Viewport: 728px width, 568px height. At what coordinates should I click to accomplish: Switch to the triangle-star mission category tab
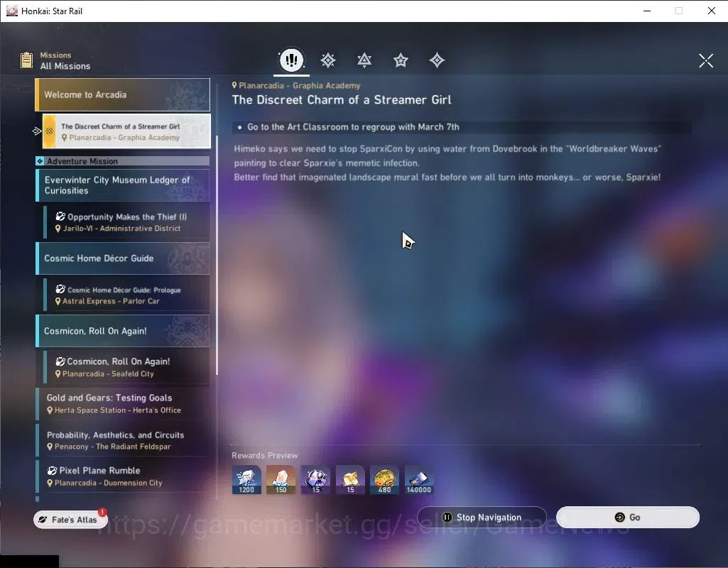pos(364,60)
